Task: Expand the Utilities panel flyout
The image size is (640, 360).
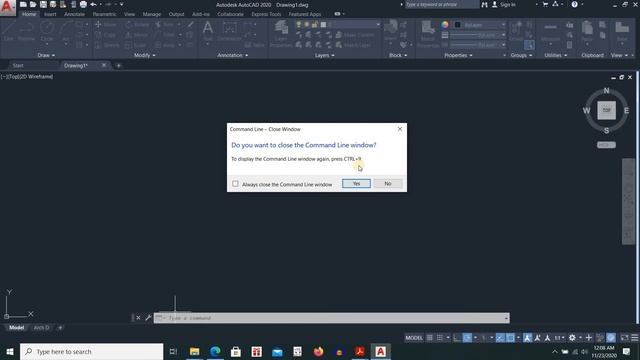Action: (x=556, y=55)
